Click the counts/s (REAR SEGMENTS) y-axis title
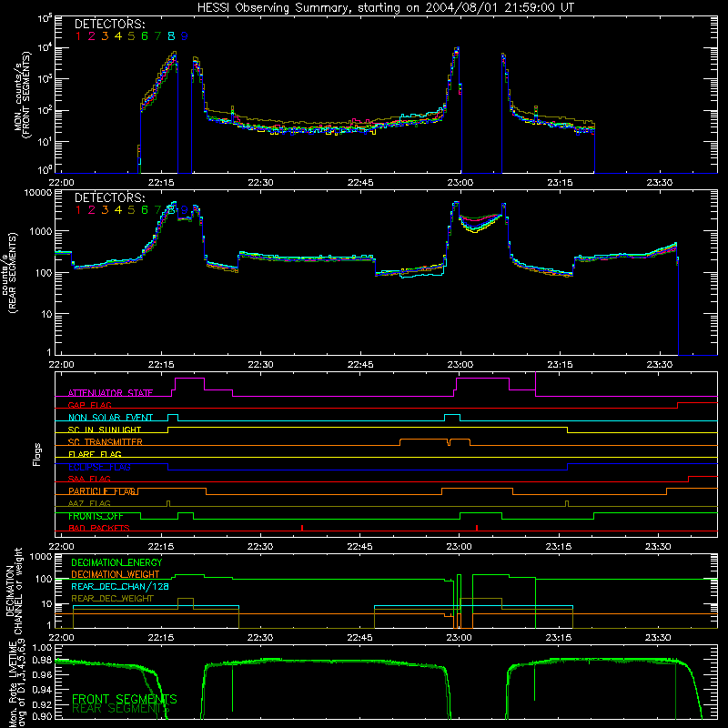The image size is (728, 728). point(10,272)
